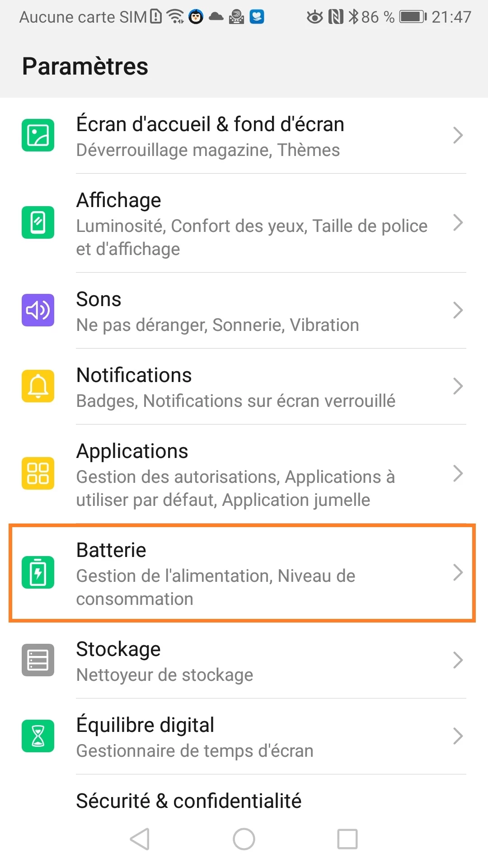Open the Notifications settings entry

coord(235,387)
